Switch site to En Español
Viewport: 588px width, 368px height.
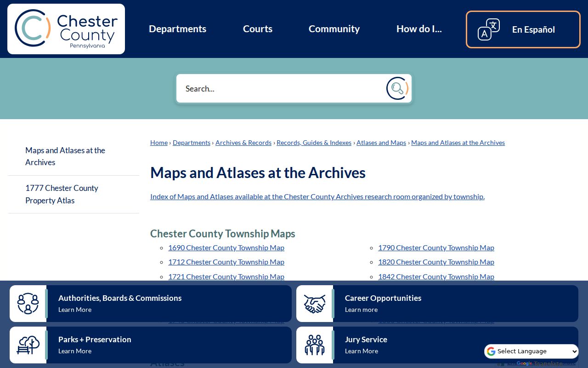(x=523, y=29)
